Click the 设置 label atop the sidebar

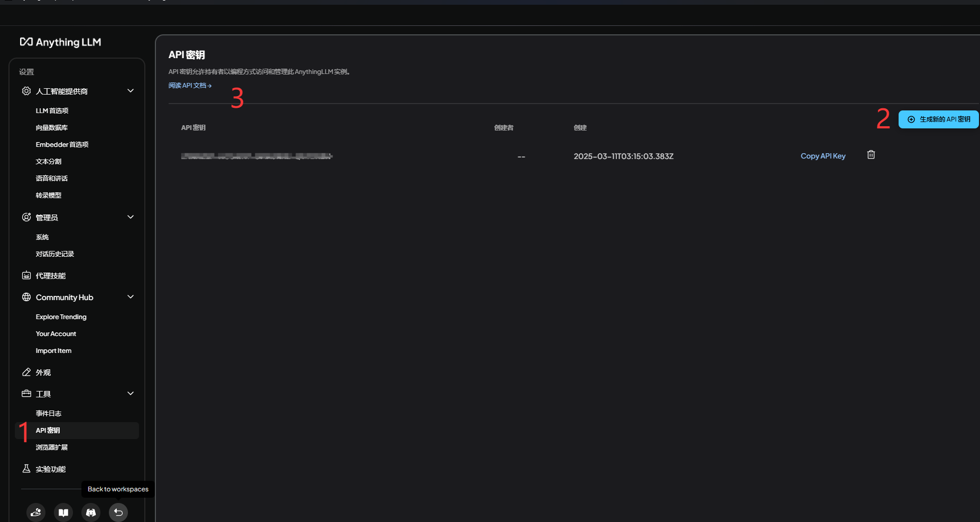[26, 72]
